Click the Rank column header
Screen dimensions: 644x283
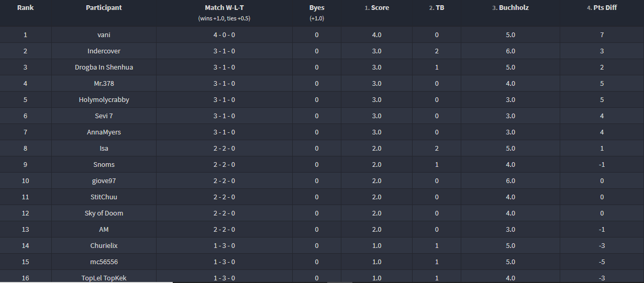(25, 8)
